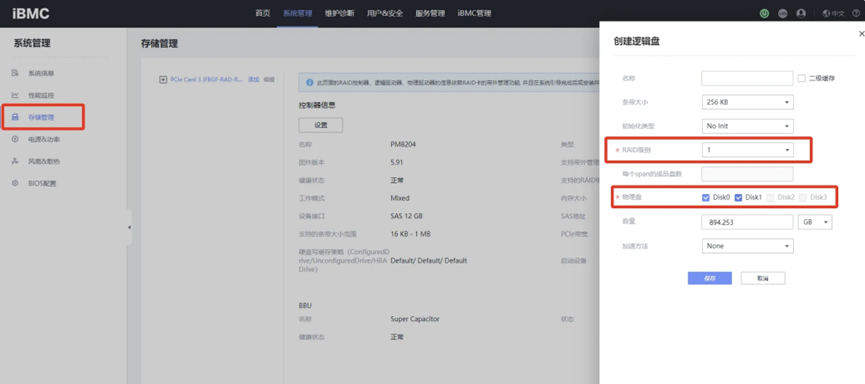Click PCIe Card 3 tree item label

206,79
